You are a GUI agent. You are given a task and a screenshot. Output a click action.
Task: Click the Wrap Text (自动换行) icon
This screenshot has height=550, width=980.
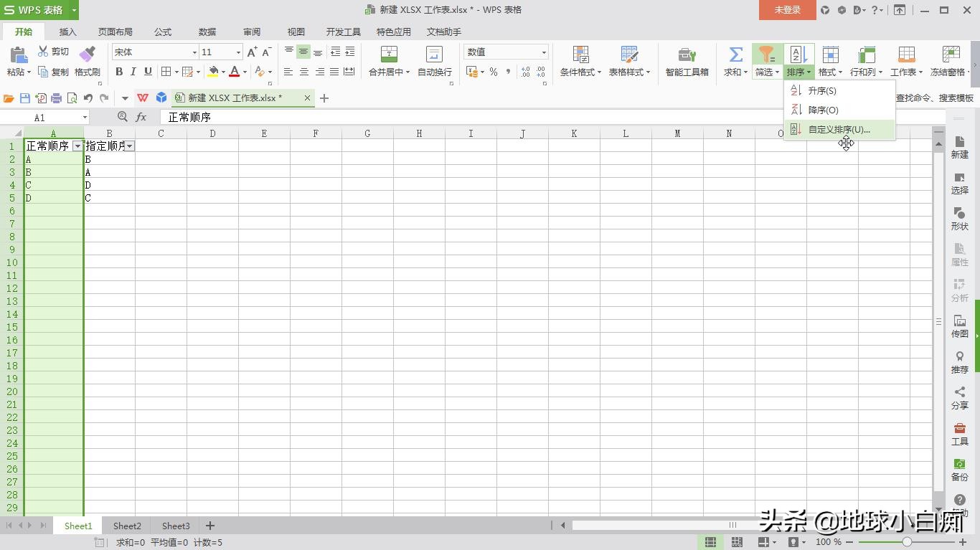point(434,55)
